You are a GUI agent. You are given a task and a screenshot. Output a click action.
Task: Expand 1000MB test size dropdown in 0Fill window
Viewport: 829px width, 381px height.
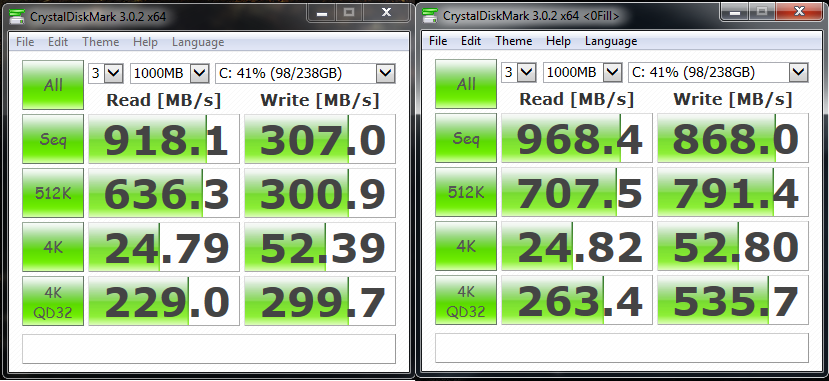pyautogui.click(x=612, y=72)
